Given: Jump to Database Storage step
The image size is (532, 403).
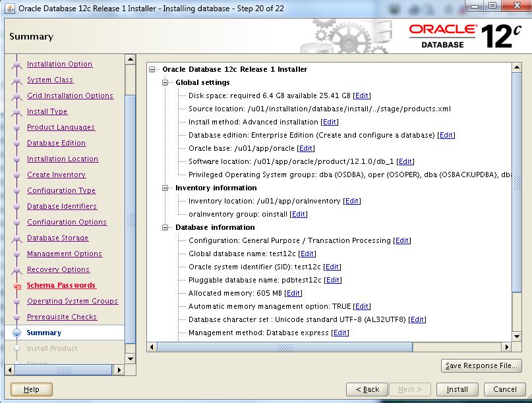Looking at the screenshot, I should tap(57, 238).
